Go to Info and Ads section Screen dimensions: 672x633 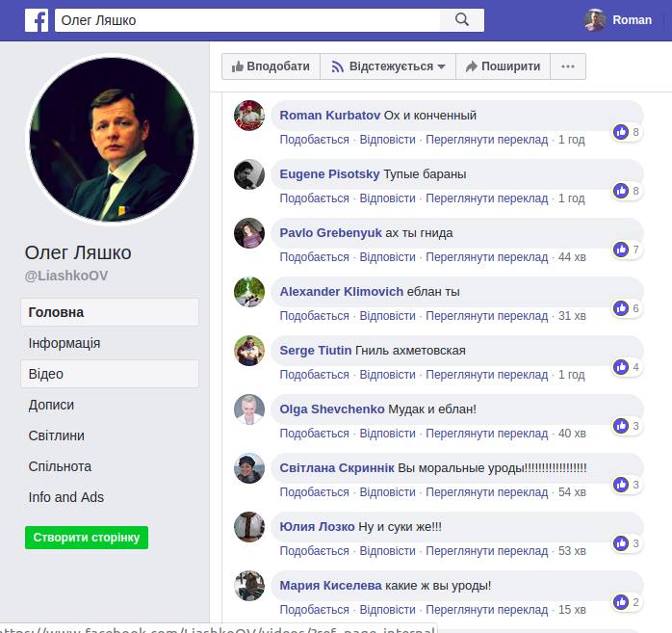point(65,497)
